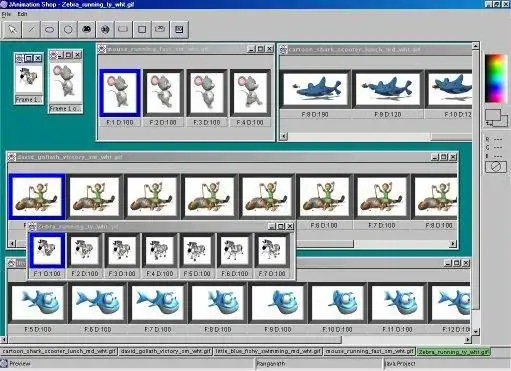This screenshot has width=511, height=371.
Task: Select mouse frame F:4 D:100
Action: (x=250, y=93)
